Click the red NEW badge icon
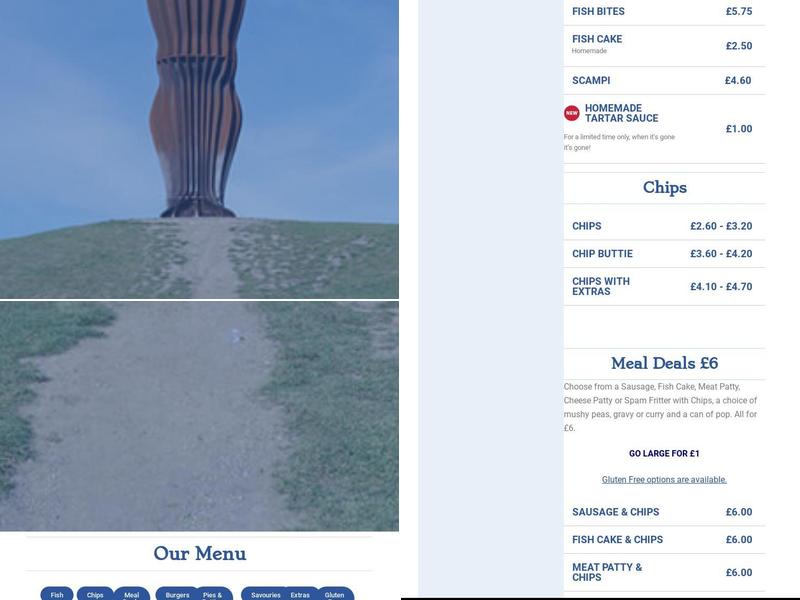 point(571,113)
